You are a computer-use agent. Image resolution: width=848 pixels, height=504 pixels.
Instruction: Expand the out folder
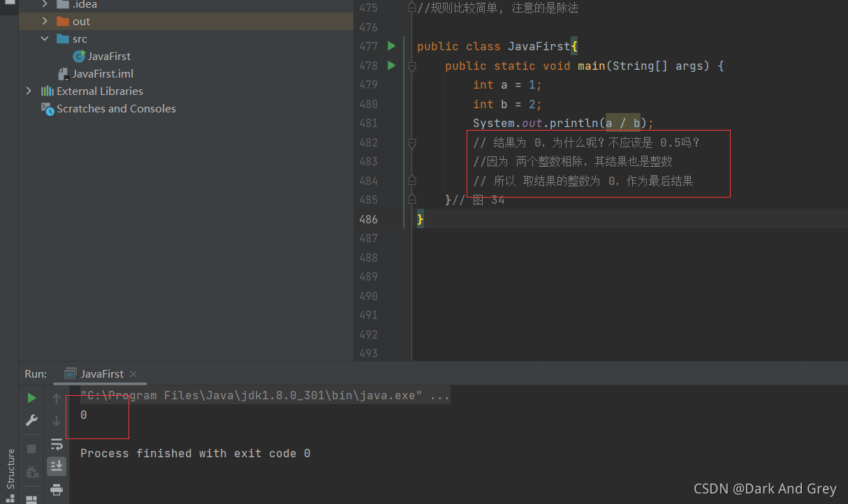45,22
